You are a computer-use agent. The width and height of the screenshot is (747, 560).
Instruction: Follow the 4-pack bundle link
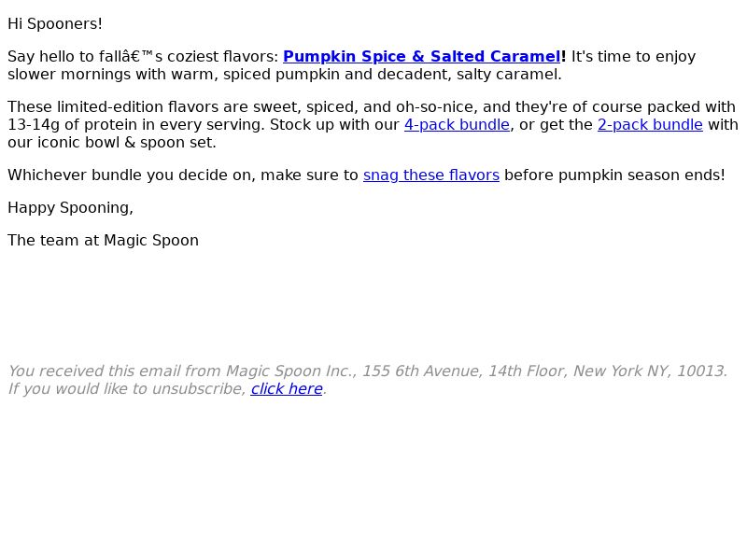[x=457, y=125]
